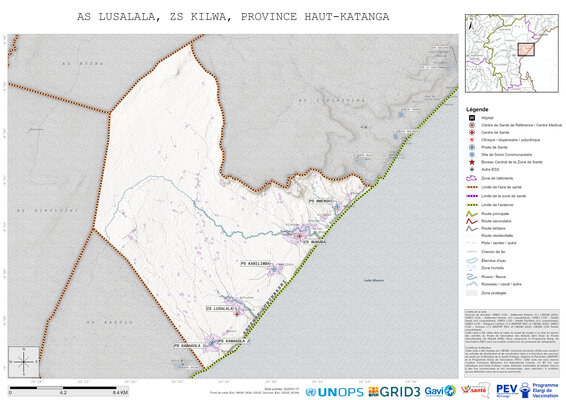Click the 8.4 KM scale label
This screenshot has width=566, height=400.
(x=121, y=393)
